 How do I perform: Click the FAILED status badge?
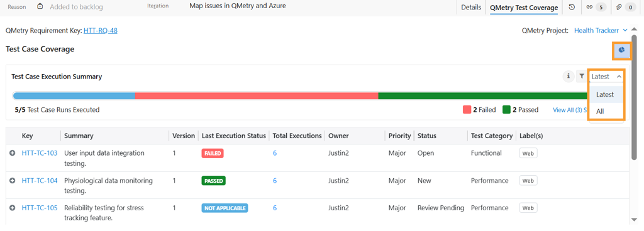point(213,153)
